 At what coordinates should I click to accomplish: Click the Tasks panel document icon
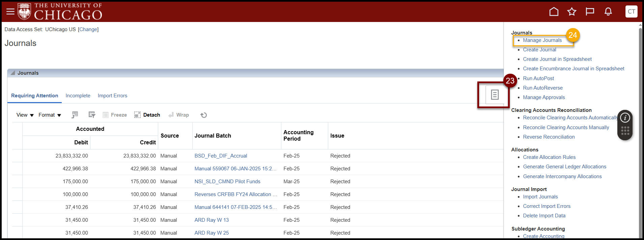tap(495, 95)
